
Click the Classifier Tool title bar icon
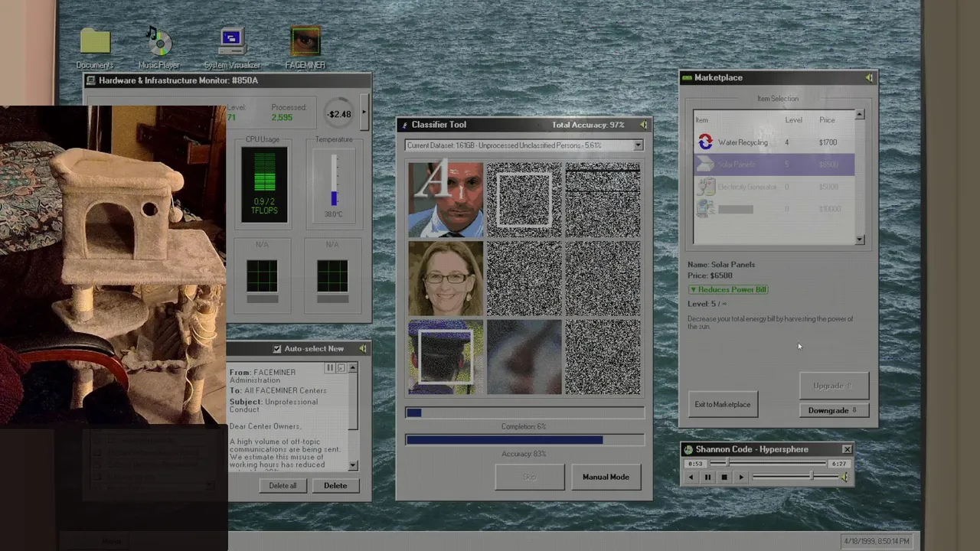405,125
